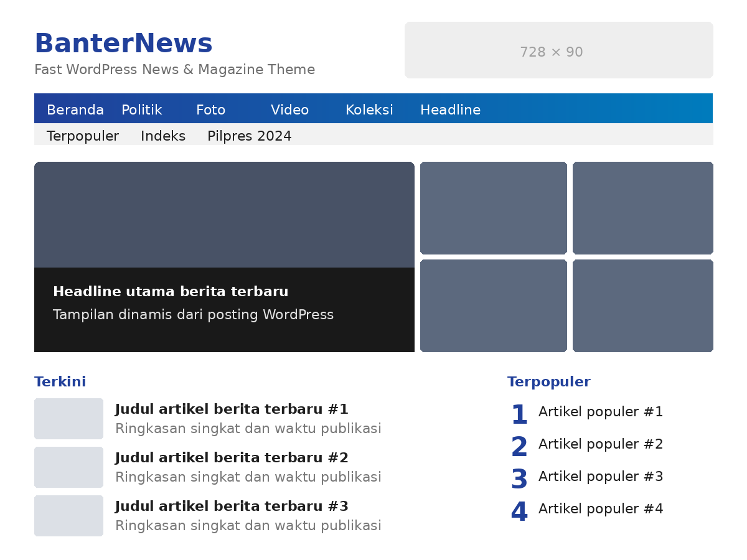Click the Terkini section heading

[60, 382]
